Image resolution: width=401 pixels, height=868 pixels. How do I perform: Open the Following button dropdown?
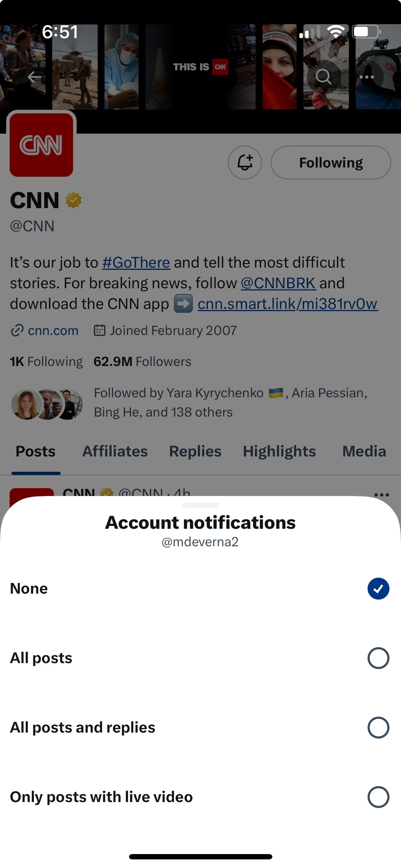pos(331,163)
